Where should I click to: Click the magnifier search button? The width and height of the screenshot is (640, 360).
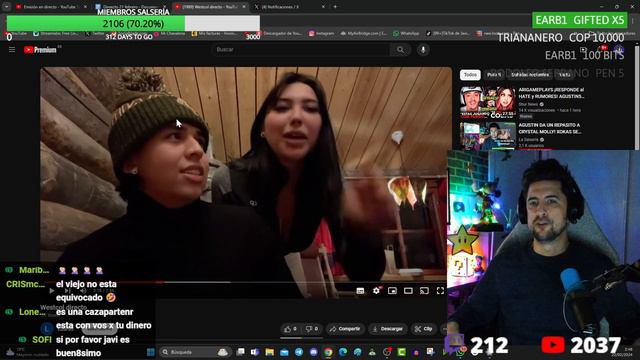pos(400,50)
